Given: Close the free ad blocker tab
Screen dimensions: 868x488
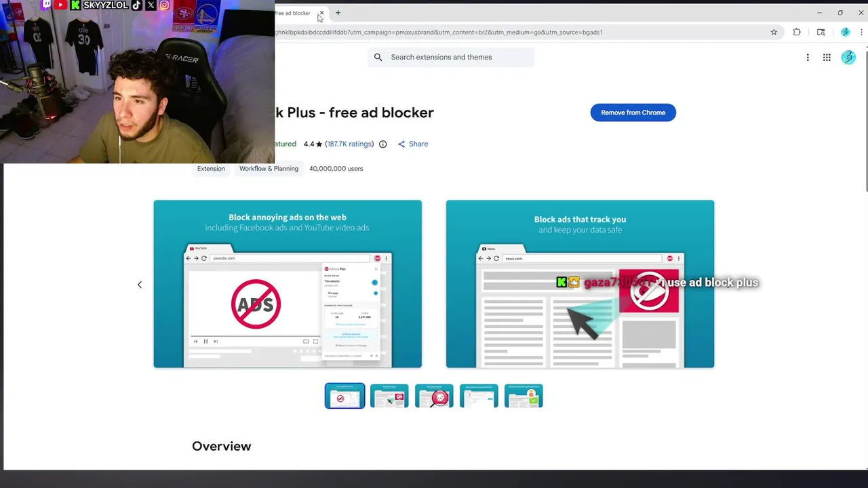Looking at the screenshot, I should (321, 13).
